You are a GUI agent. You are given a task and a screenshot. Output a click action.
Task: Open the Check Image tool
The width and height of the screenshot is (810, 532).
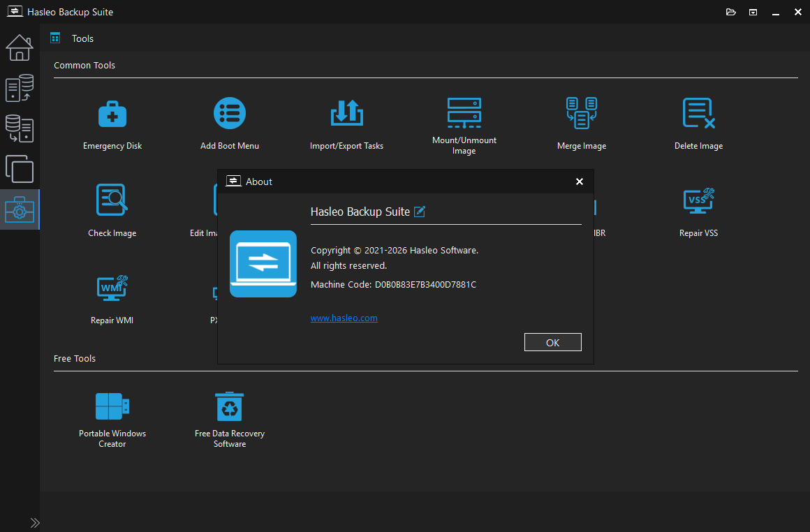pos(112,211)
